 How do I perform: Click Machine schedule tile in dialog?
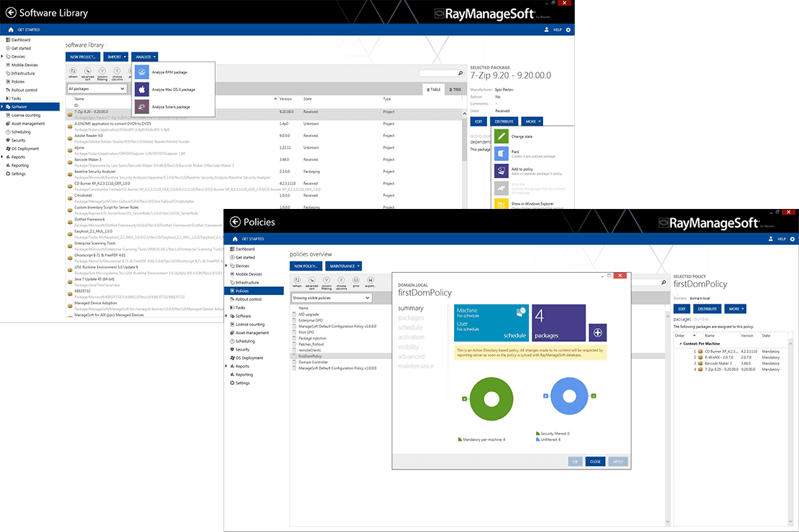(491, 323)
